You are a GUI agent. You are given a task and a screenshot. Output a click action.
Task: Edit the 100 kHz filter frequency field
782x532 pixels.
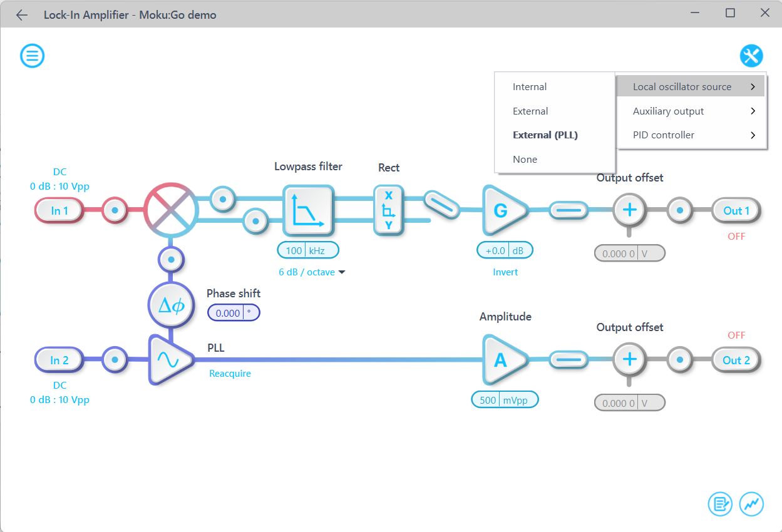pos(308,250)
